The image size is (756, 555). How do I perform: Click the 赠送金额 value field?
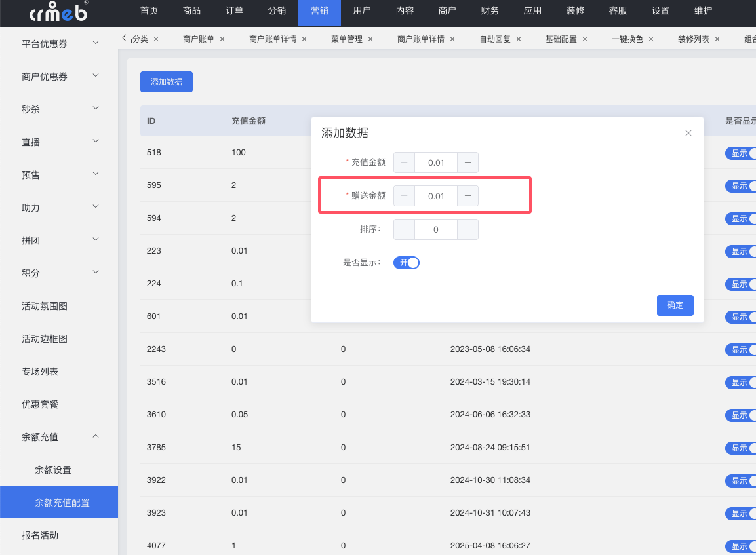[436, 196]
